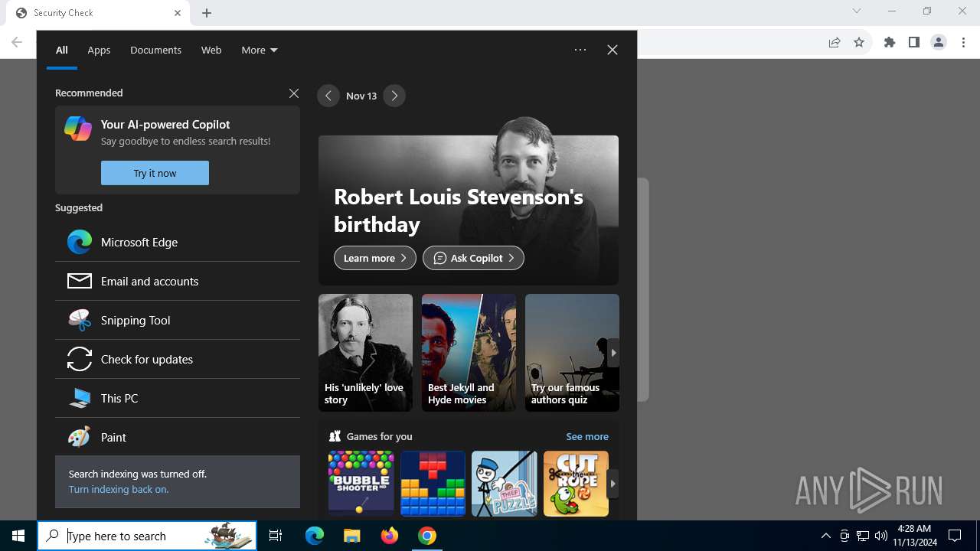Click Try it now Copilot button
This screenshot has width=980, height=551.
[155, 173]
